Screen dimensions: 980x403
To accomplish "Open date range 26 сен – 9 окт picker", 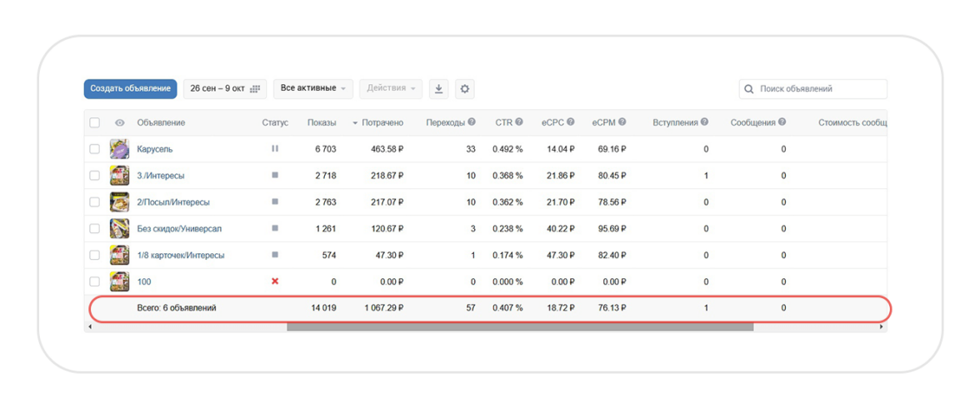I will pos(224,89).
